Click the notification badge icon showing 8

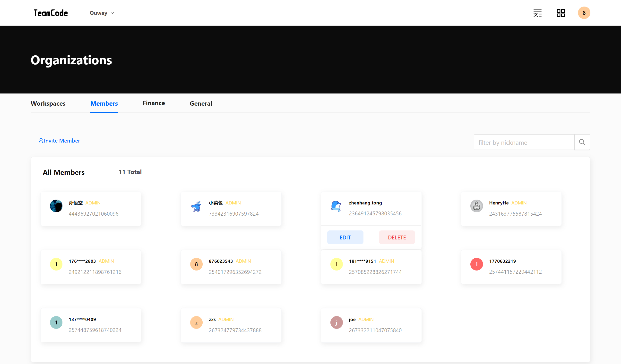(584, 13)
